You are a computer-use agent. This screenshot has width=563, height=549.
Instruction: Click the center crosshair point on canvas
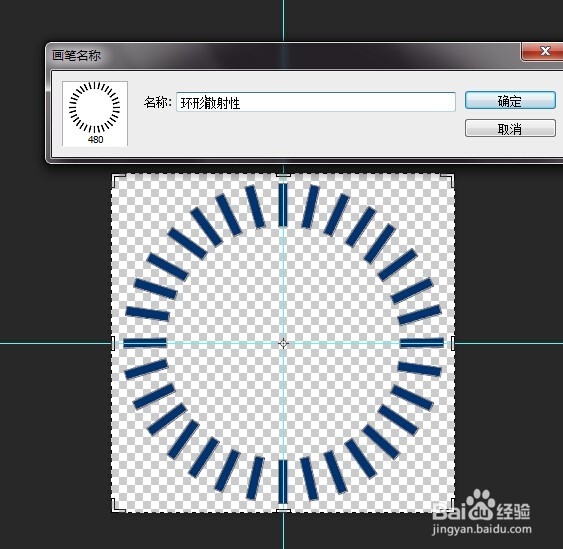[x=283, y=344]
